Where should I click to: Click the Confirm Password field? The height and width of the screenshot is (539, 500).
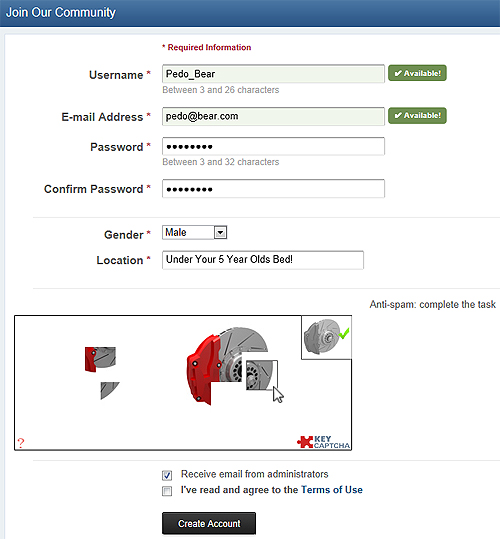coord(273,188)
